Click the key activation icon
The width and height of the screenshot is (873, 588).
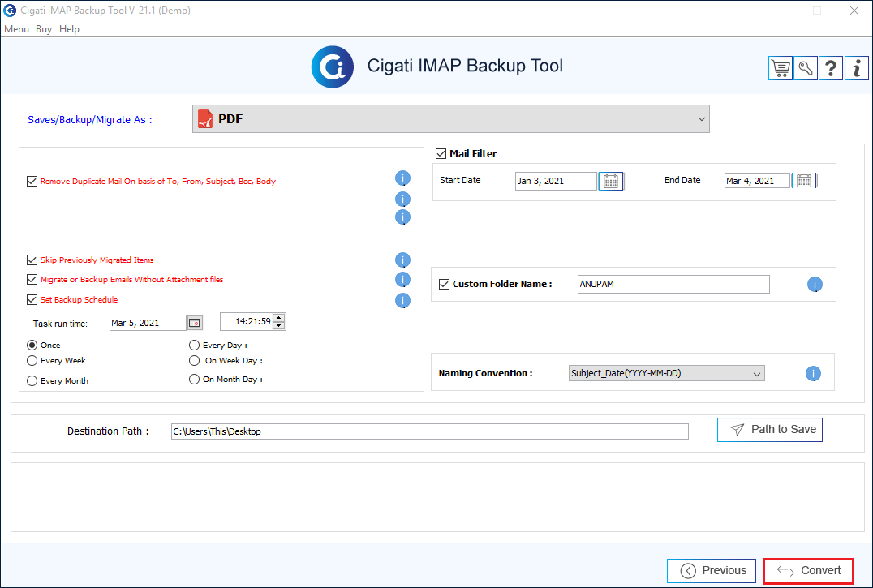(806, 68)
